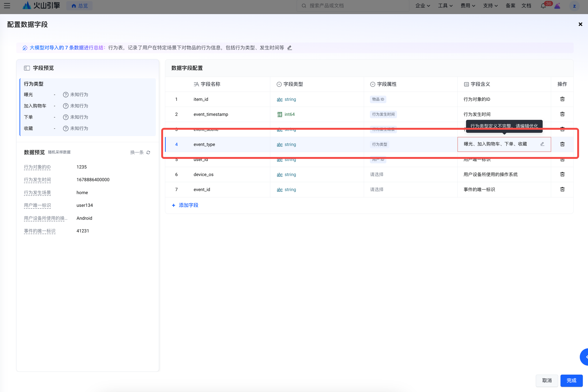
Task: Open event_id field attribute 请选择 dropdown
Action: tap(376, 189)
